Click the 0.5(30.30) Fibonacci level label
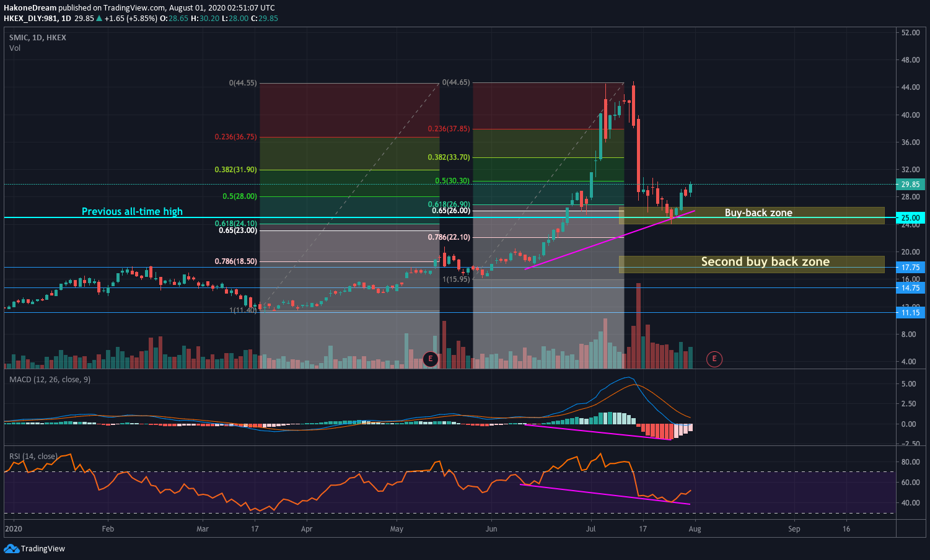The image size is (930, 560). click(452, 181)
